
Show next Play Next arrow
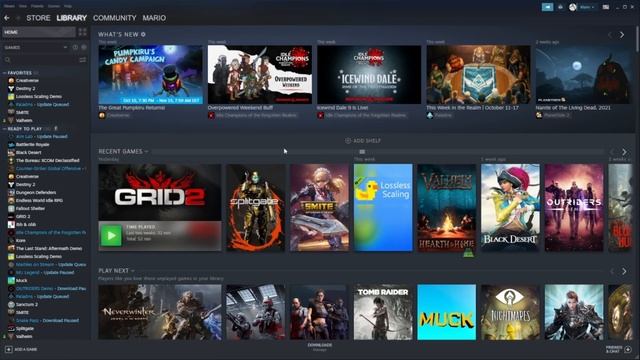(624, 271)
